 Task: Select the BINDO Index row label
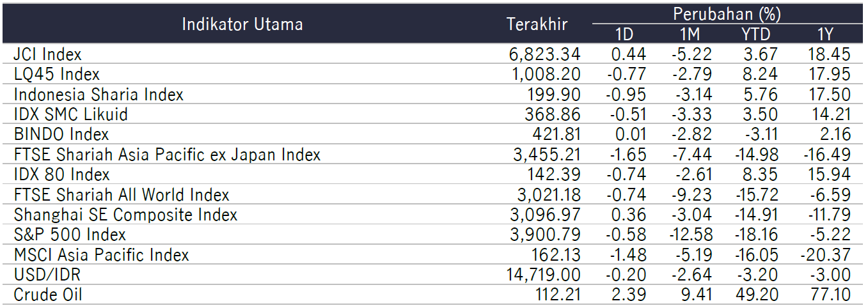61,134
